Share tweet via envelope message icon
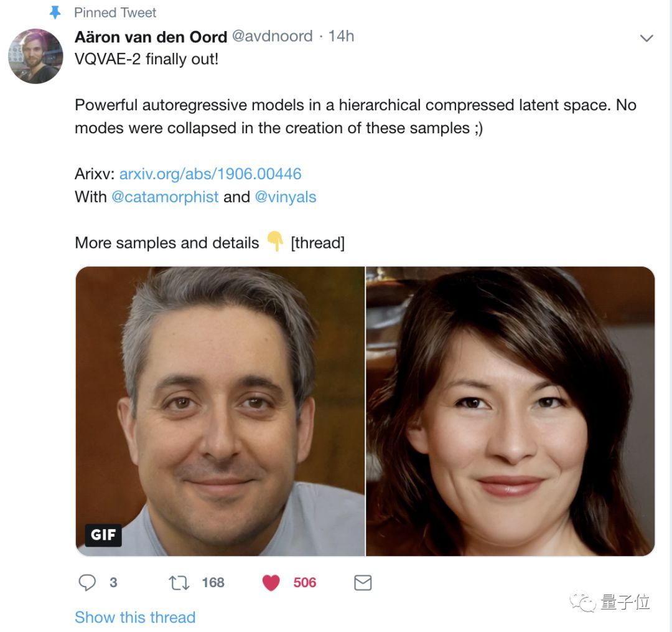This screenshot has width=672, height=632. click(363, 583)
